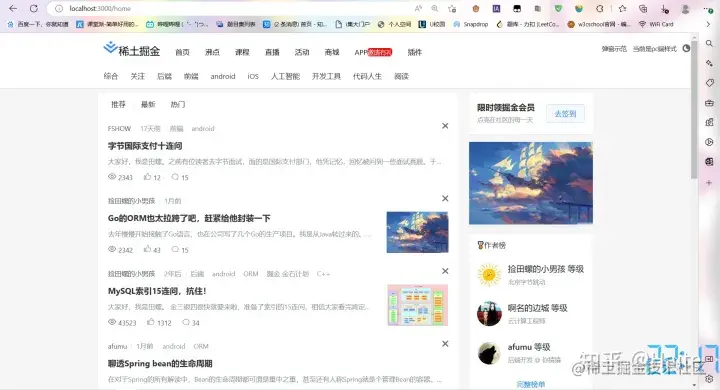Click comment icon showing 34 on MySQL article

coord(186,322)
